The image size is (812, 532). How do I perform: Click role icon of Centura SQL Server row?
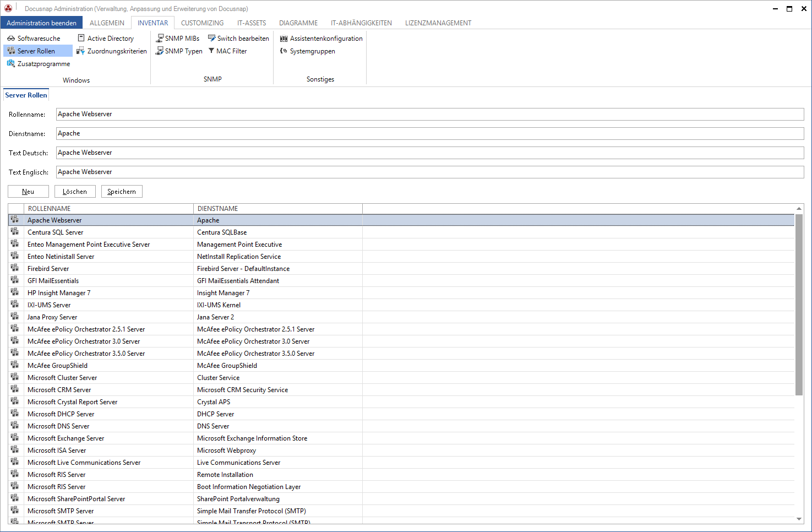point(15,232)
